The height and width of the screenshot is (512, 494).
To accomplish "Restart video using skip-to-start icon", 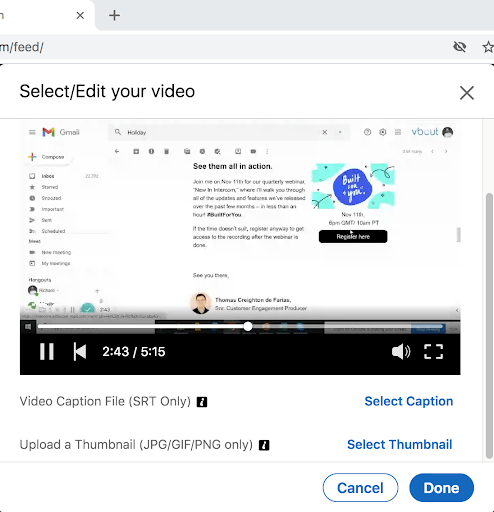I will pyautogui.click(x=80, y=351).
